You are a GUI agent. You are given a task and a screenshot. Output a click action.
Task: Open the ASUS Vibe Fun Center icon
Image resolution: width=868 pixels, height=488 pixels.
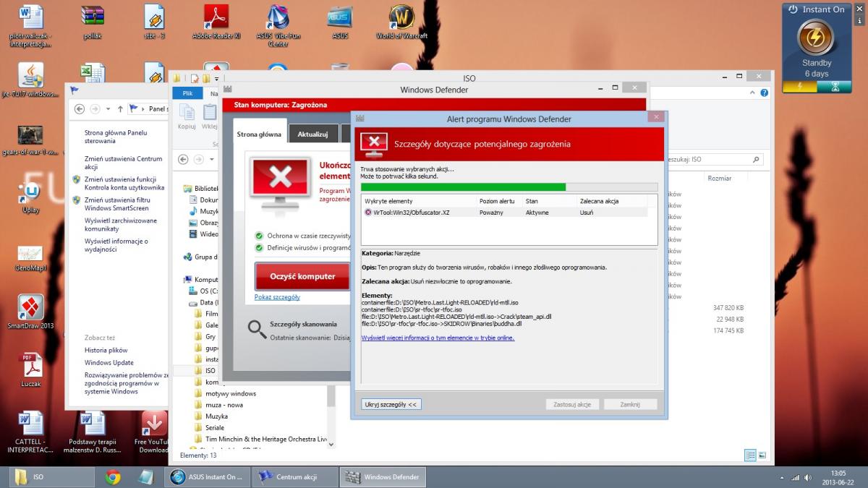tap(278, 25)
